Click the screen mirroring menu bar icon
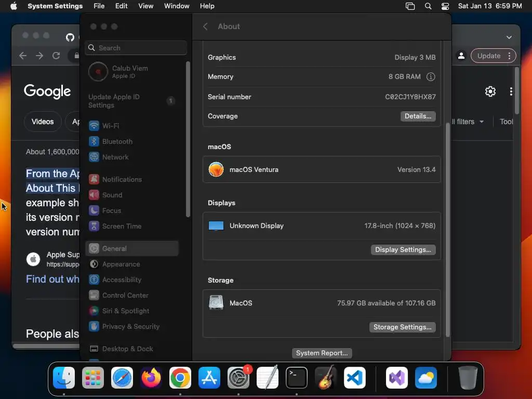 click(x=410, y=6)
